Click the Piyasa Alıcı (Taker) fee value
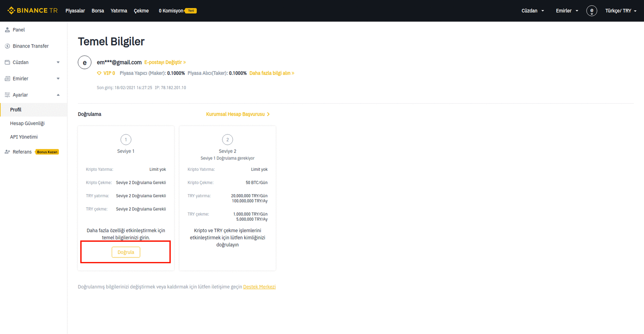644x334 pixels. point(238,73)
